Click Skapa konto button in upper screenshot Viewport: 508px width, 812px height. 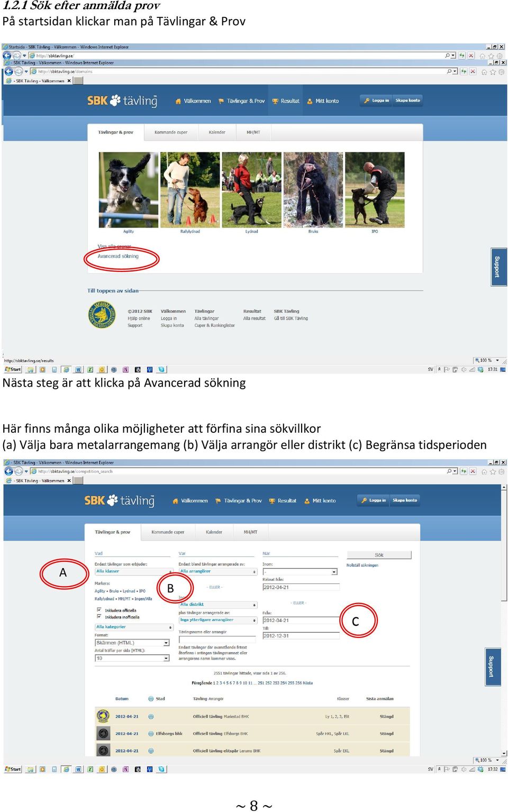point(408,101)
